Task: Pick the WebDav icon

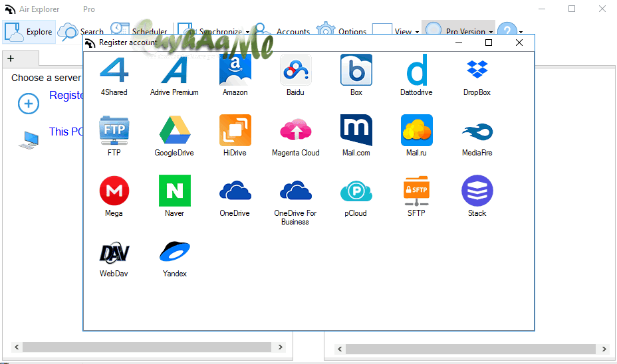Action: pyautogui.click(x=114, y=252)
